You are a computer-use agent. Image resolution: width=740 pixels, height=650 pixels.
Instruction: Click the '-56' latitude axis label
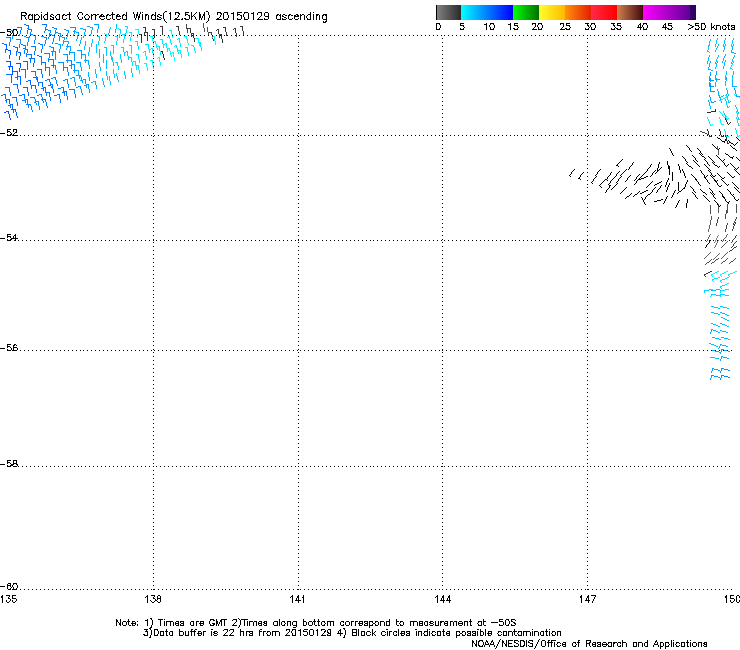[x=9, y=348]
